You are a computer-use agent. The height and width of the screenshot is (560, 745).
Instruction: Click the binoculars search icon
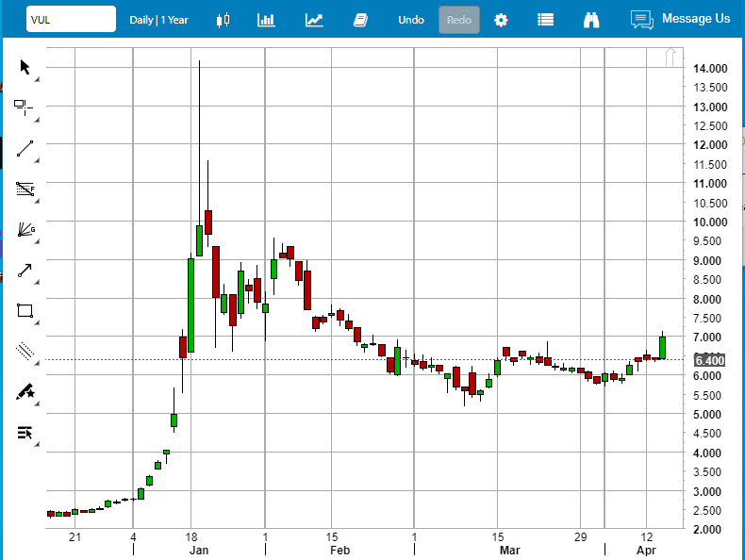click(591, 20)
